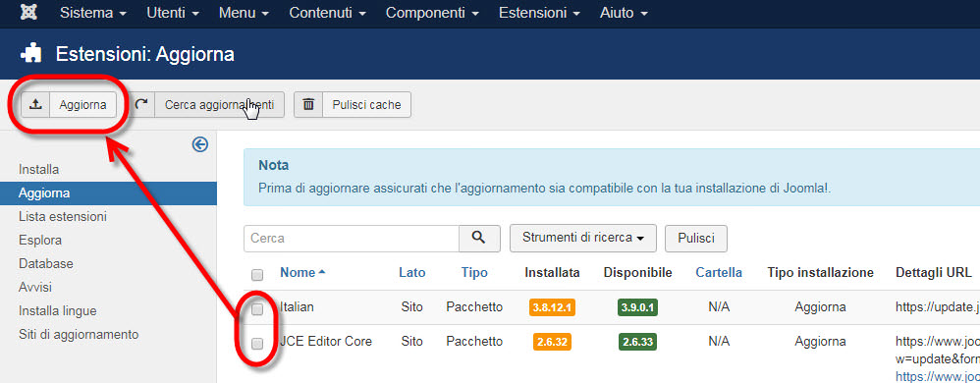
Task: Toggle the select-all checkbox in table header
Action: coord(257,275)
